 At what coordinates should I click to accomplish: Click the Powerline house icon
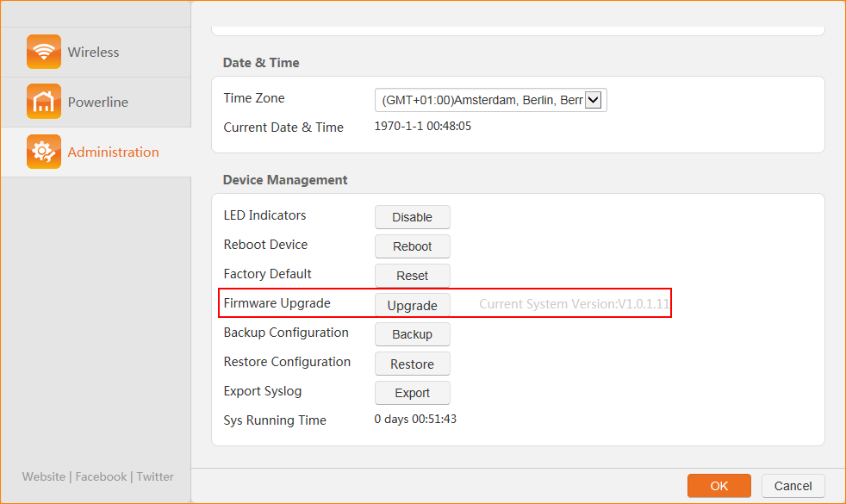pos(44,102)
